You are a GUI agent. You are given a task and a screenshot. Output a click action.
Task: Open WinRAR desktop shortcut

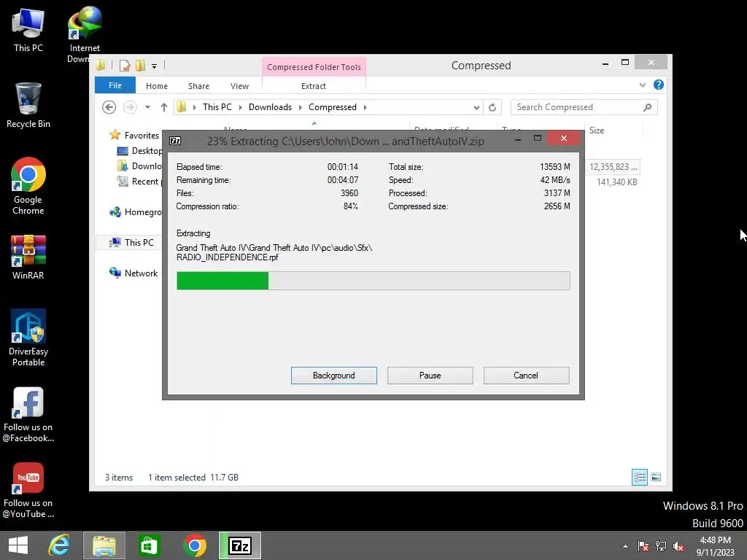28,257
